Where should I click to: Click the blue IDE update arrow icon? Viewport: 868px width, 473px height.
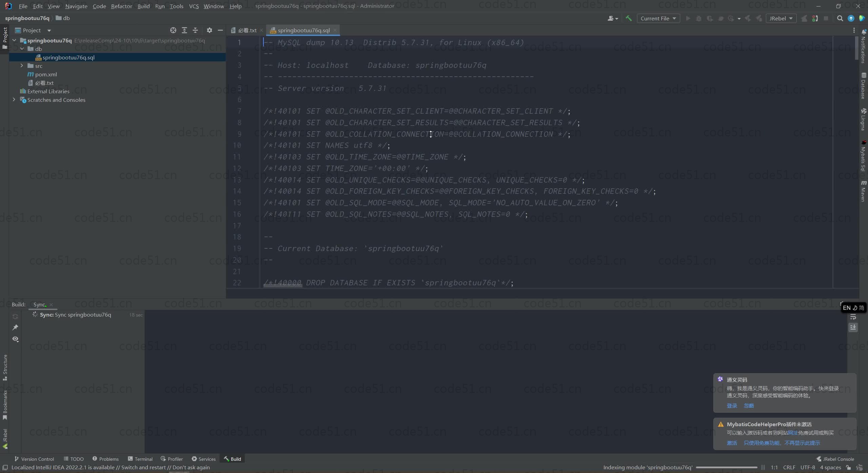(851, 18)
